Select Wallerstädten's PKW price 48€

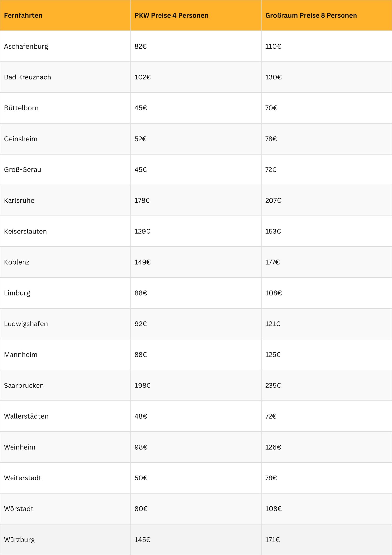click(x=141, y=416)
